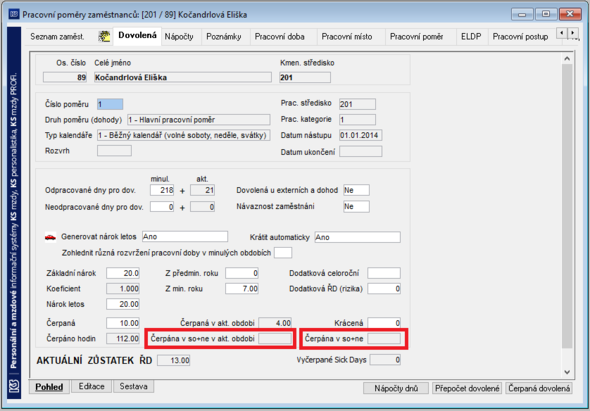
Task: Switch to the Nápočty tab
Action: (x=179, y=37)
